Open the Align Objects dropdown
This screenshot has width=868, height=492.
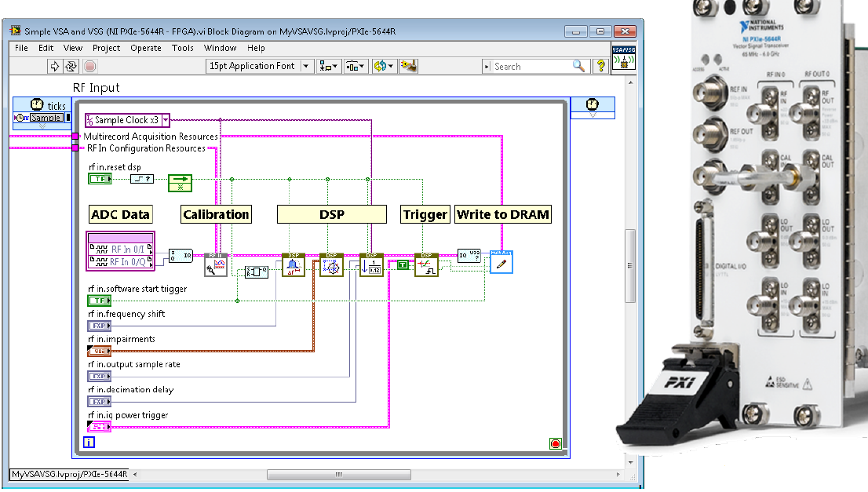tap(328, 67)
